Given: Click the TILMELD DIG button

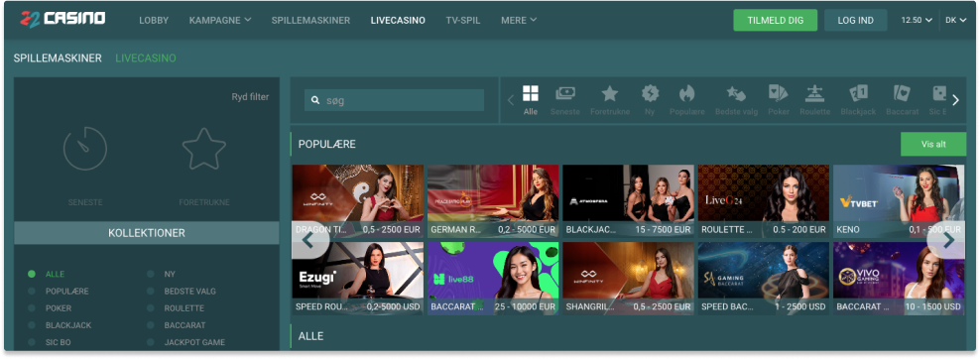Looking at the screenshot, I should [775, 20].
